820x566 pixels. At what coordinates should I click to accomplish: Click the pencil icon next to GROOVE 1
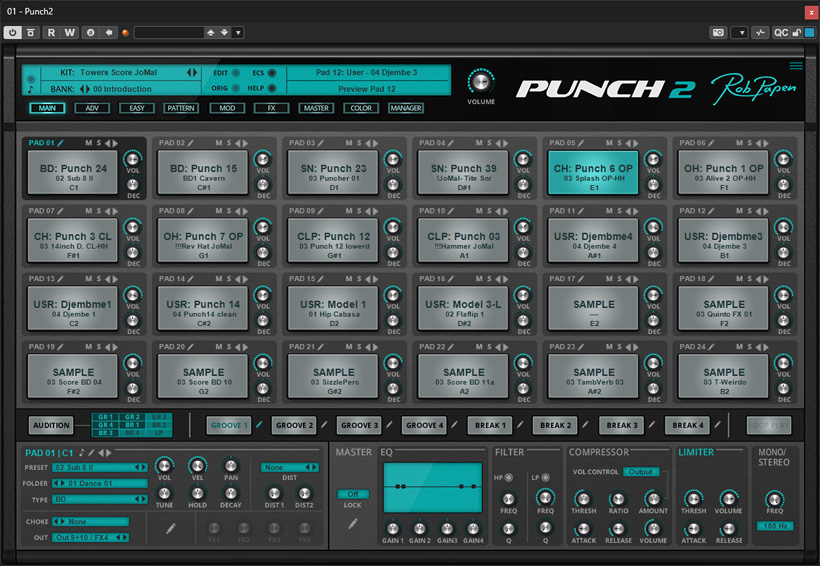(259, 425)
